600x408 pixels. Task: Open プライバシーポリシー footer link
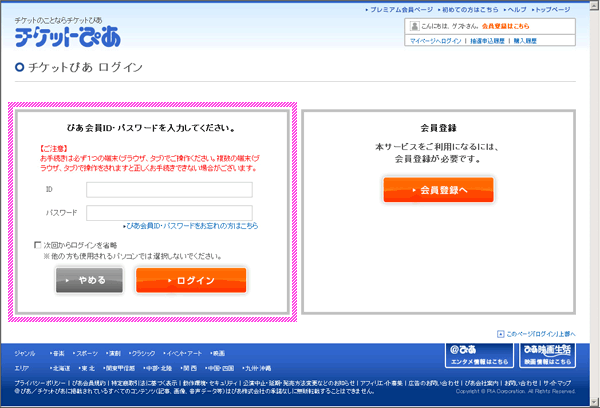(40, 383)
